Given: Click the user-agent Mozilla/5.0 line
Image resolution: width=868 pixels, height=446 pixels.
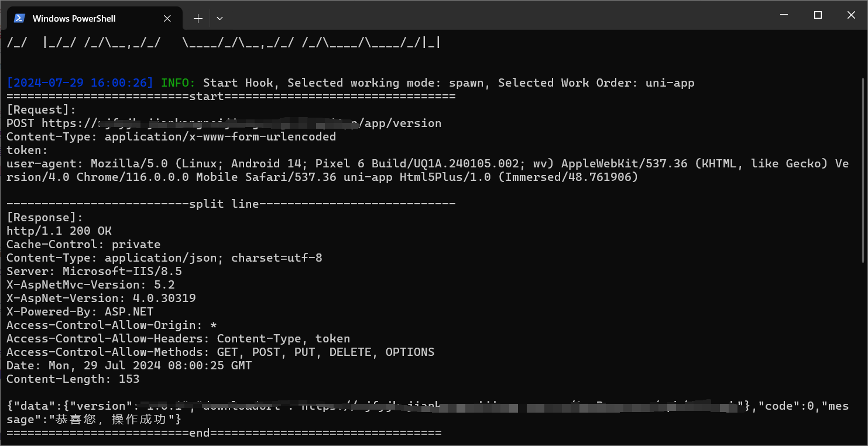Looking at the screenshot, I should [x=427, y=170].
